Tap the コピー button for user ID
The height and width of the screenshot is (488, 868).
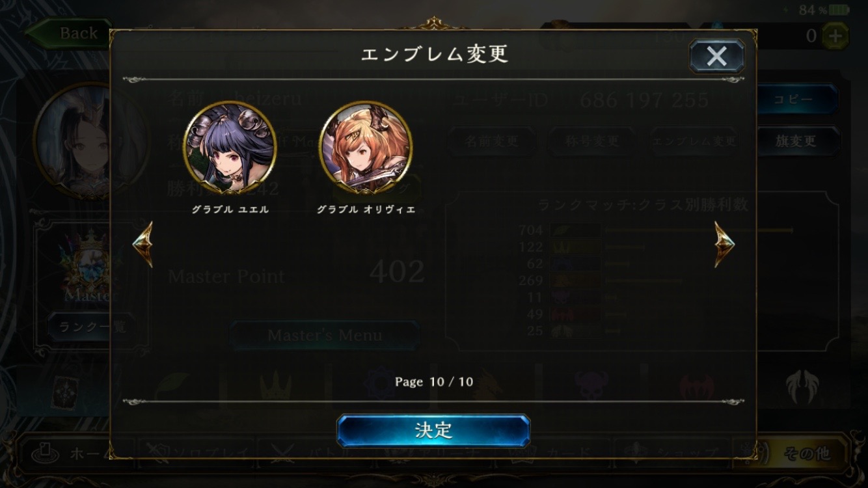796,100
